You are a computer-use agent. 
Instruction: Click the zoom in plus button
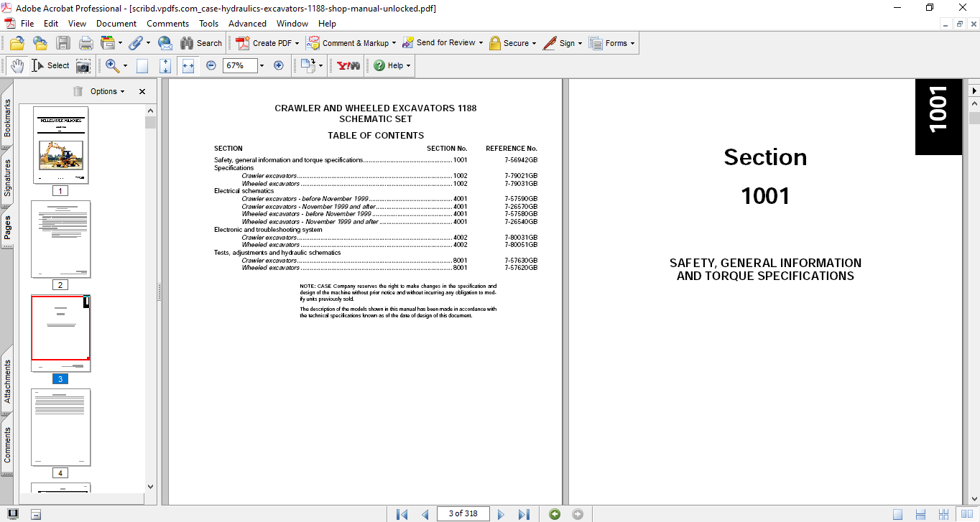tap(279, 65)
